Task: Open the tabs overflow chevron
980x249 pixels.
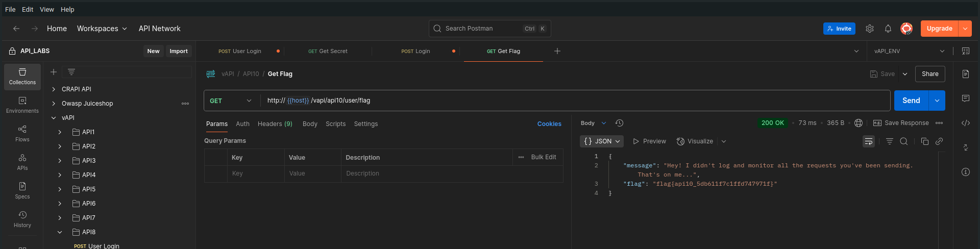Action: point(856,51)
